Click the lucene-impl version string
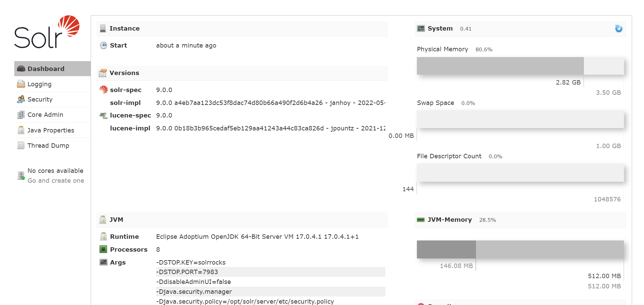 click(x=271, y=128)
